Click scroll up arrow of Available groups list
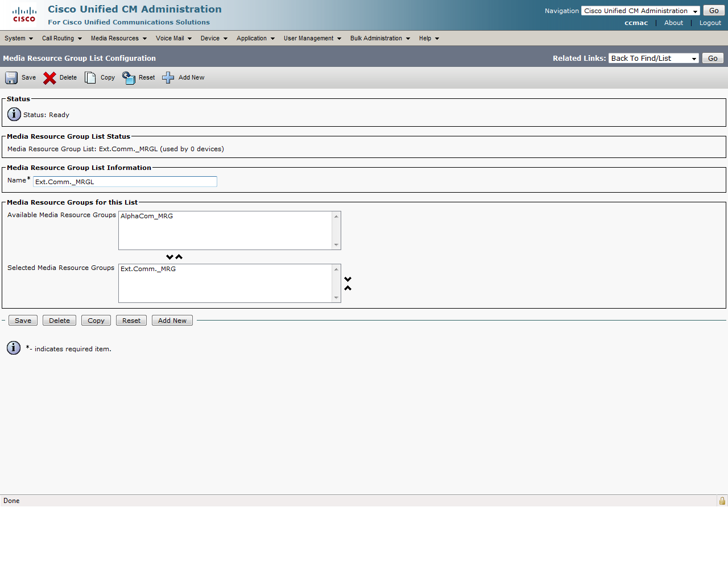Image resolution: width=728 pixels, height=582 pixels. coord(336,216)
